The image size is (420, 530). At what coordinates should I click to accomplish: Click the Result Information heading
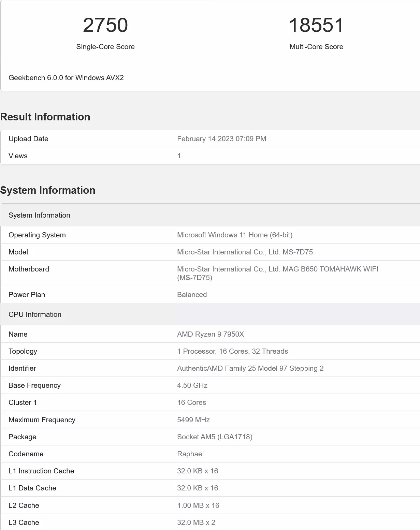tap(45, 117)
